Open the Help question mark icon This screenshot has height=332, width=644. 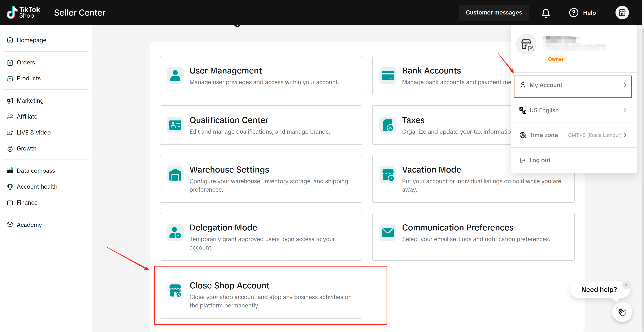pyautogui.click(x=574, y=13)
